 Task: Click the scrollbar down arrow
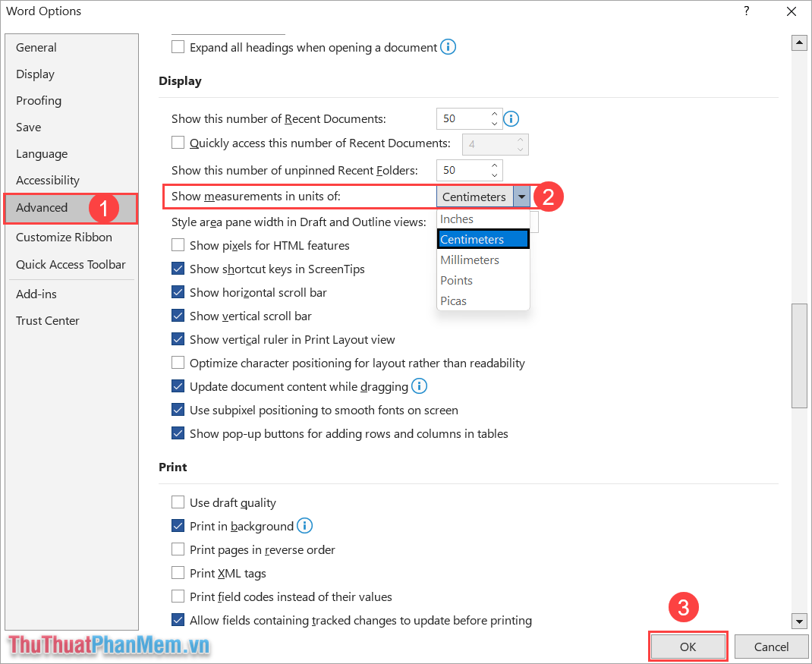[x=799, y=621]
